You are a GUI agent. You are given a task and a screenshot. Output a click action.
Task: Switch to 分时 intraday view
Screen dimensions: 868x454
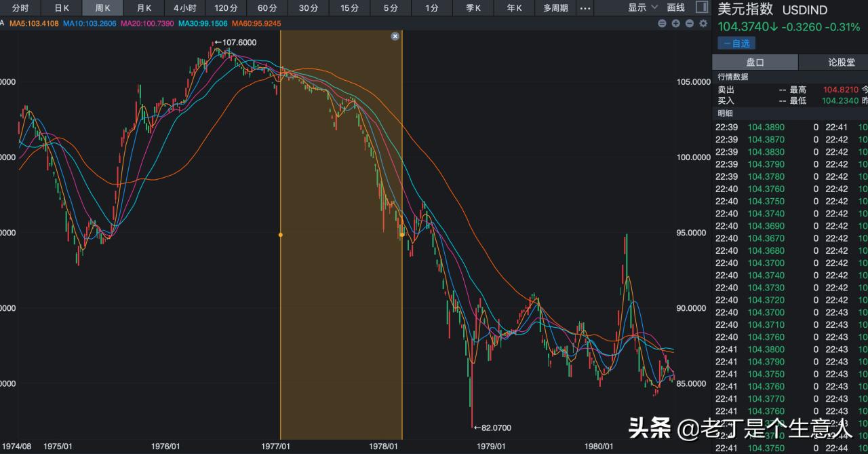[20, 8]
